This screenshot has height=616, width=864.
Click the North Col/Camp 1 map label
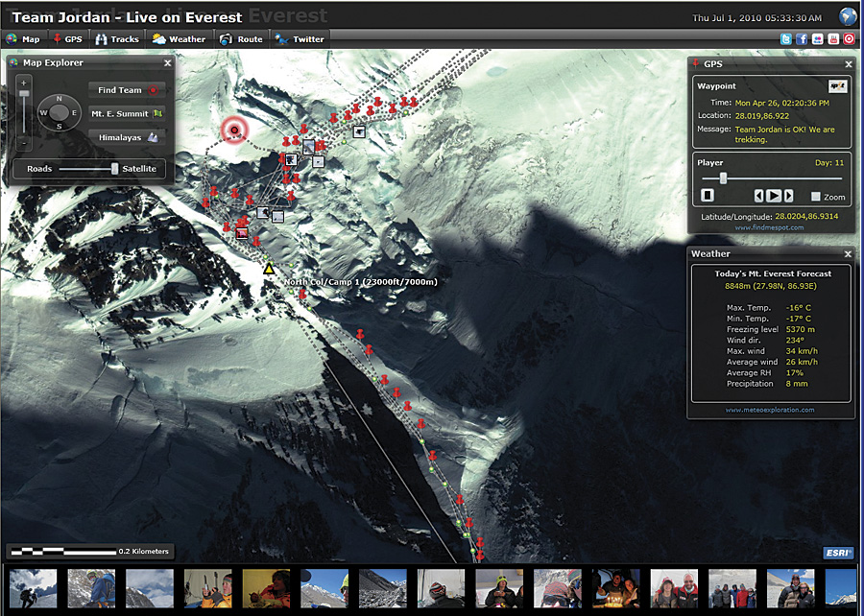(361, 282)
